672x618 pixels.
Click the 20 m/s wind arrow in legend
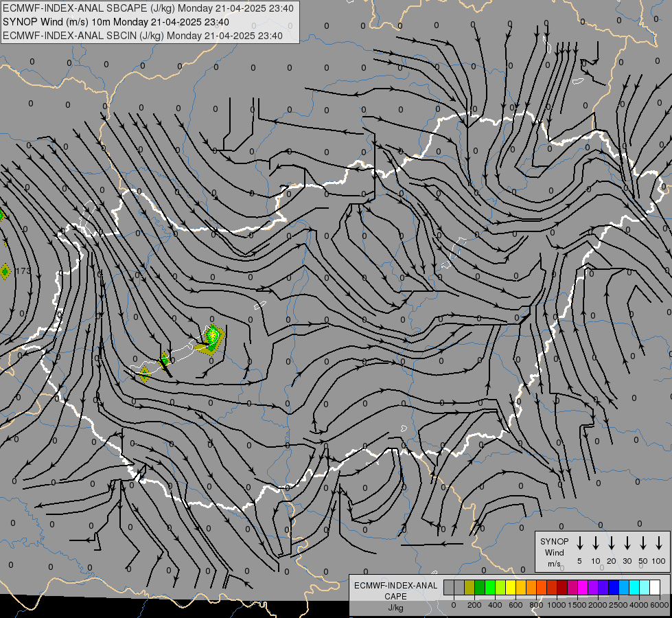click(611, 543)
